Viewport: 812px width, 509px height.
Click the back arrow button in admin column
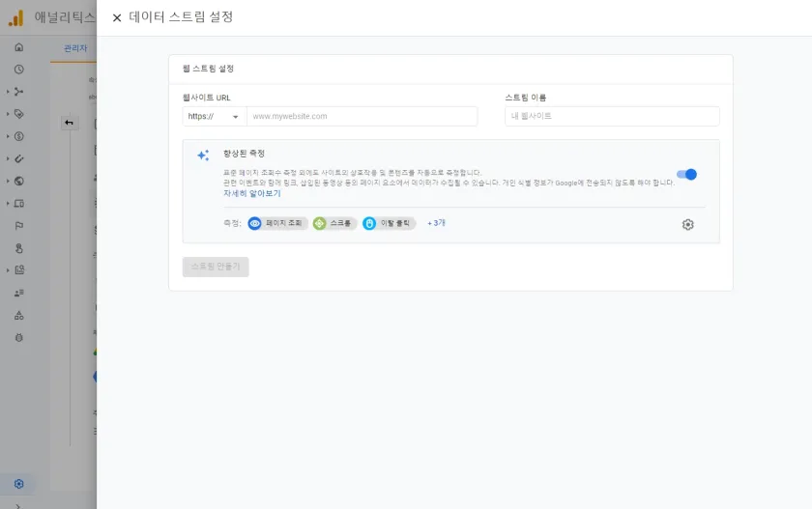click(70, 123)
